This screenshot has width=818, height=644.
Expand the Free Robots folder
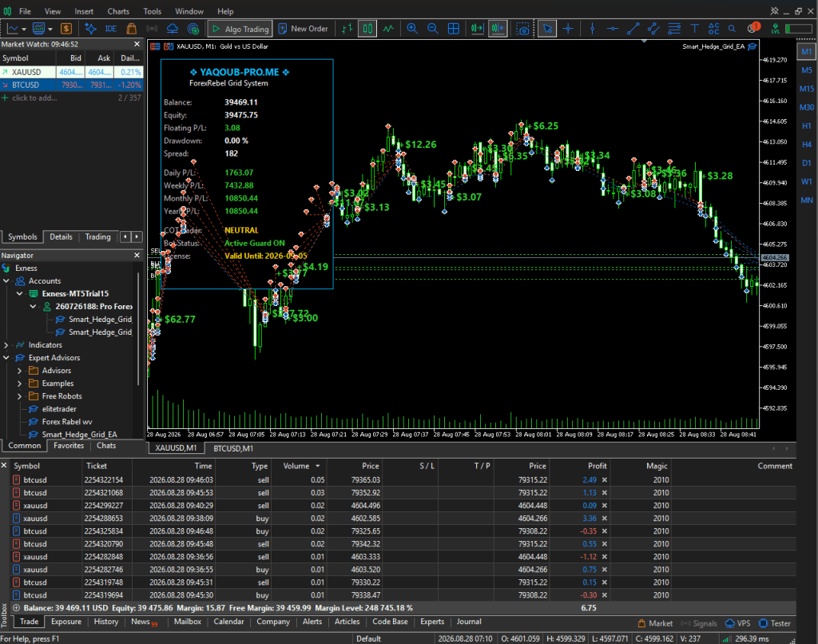point(19,396)
